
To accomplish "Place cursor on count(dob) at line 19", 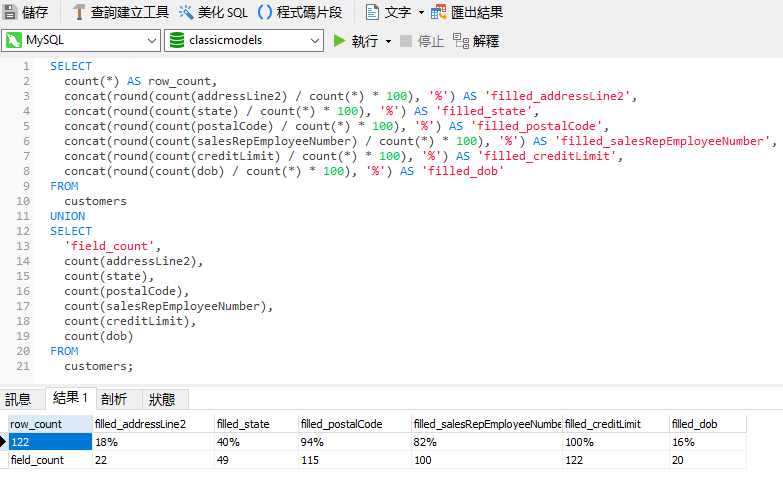I will point(98,336).
